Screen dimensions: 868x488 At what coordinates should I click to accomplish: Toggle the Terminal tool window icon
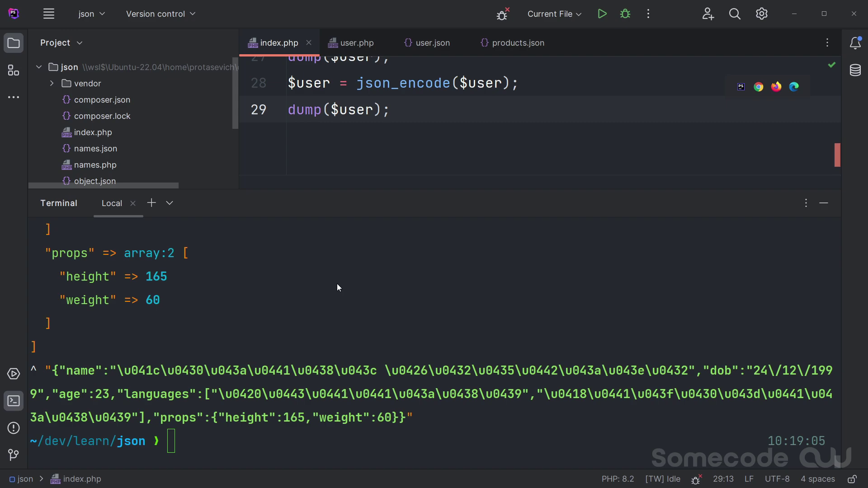pyautogui.click(x=14, y=401)
